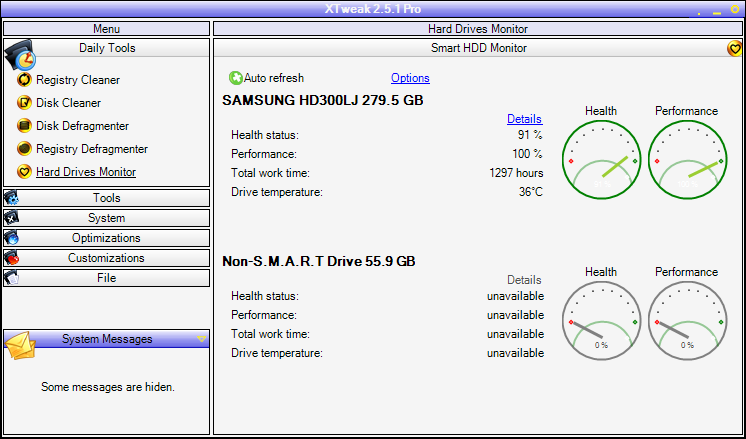Launch Disk Defragmenter icon

point(24,126)
